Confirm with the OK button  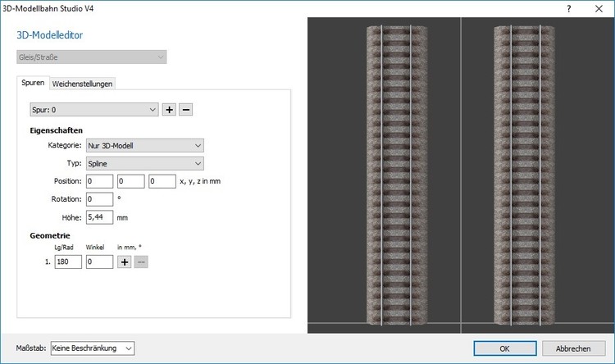[505, 348]
